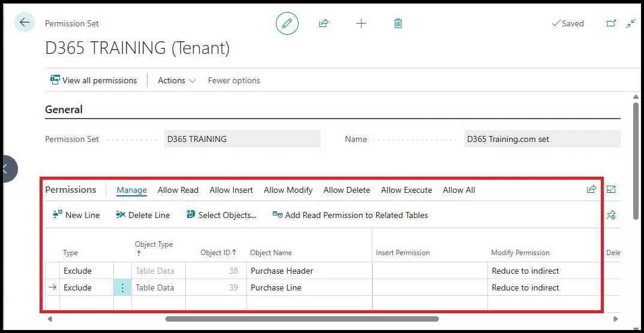Screen dimensions: 644x333
Task: Click the share icon in Permissions section
Action: 591,189
